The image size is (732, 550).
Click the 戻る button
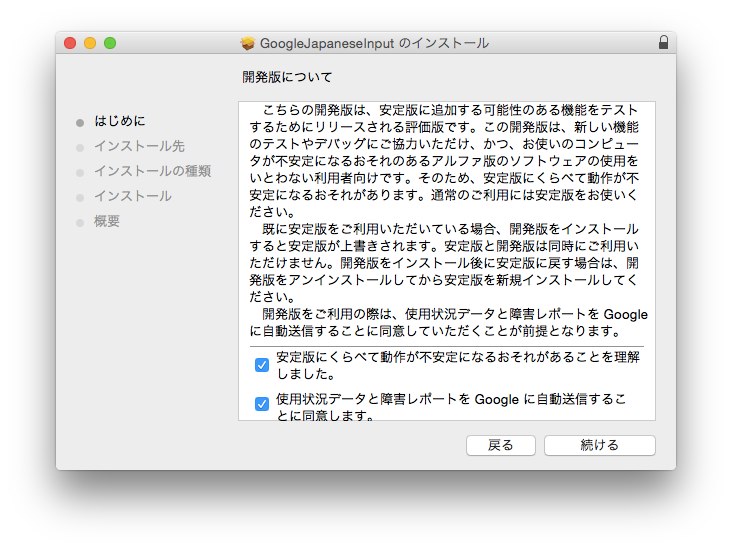[x=500, y=445]
